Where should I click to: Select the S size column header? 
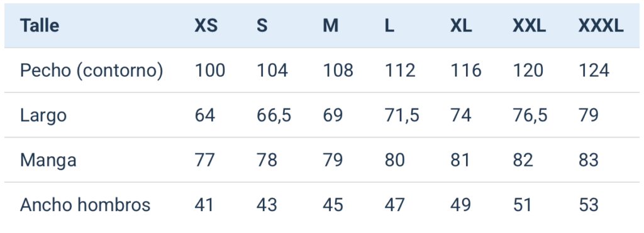(262, 26)
